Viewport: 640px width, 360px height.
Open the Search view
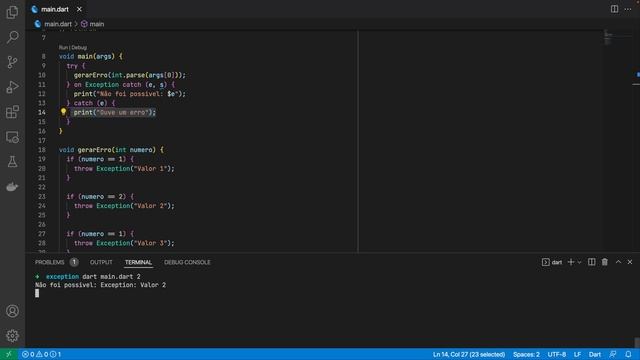12,37
